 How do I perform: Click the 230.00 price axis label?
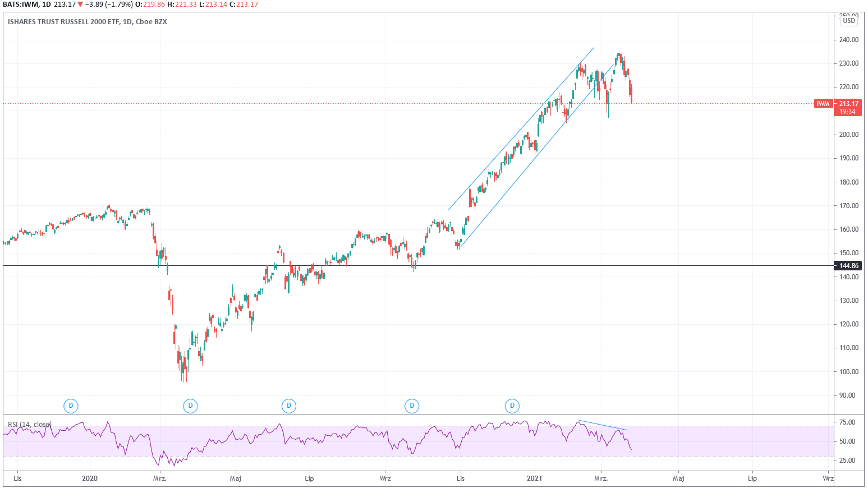tap(849, 63)
